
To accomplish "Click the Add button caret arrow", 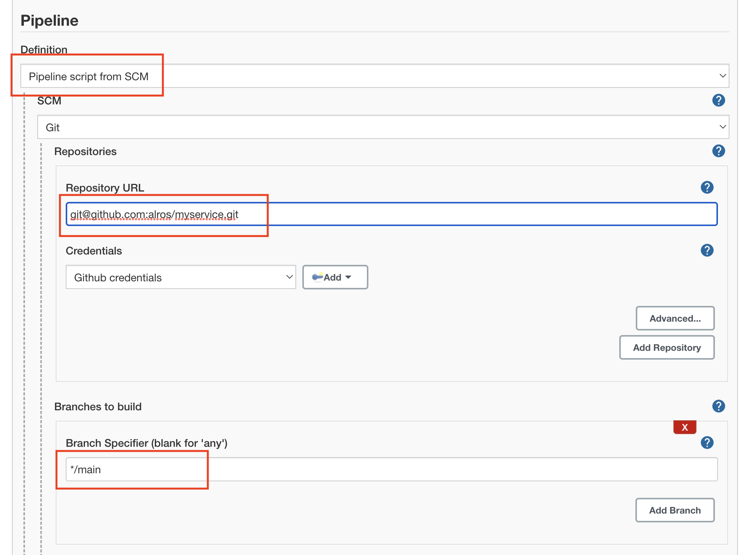I will [x=348, y=277].
